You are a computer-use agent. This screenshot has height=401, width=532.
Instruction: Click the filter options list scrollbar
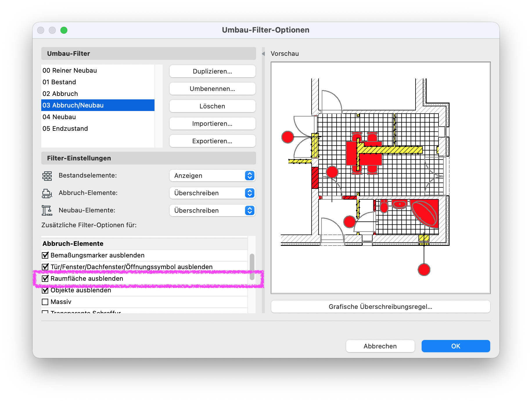pyautogui.click(x=252, y=267)
